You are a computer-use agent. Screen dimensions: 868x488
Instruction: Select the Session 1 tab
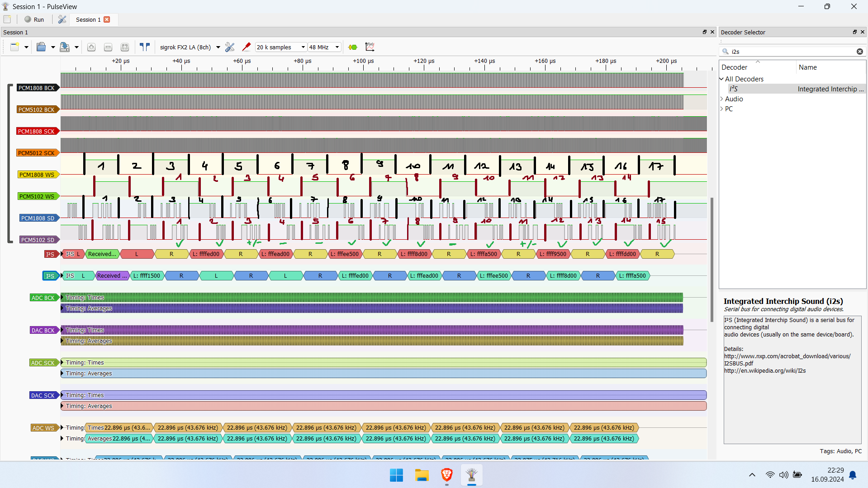88,19
